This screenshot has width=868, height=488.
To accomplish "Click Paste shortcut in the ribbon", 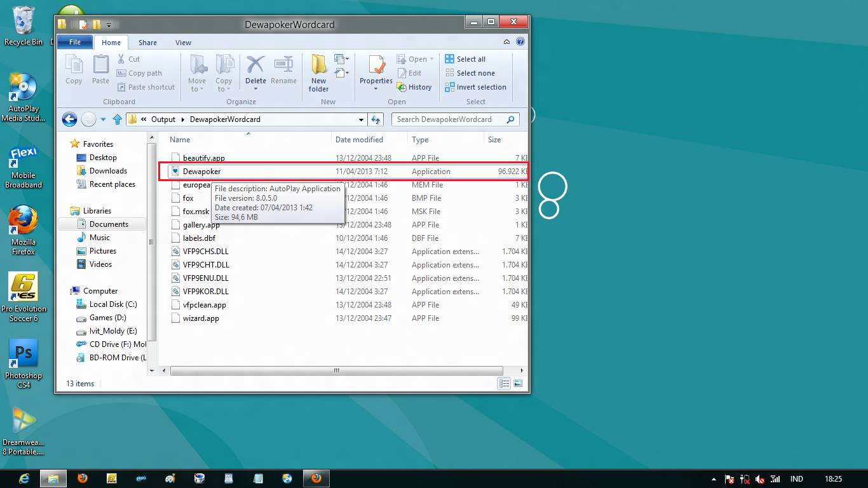I will (x=146, y=87).
